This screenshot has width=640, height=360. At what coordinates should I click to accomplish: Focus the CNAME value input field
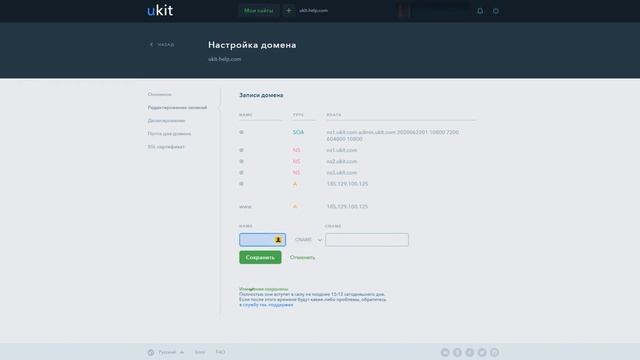(367, 240)
